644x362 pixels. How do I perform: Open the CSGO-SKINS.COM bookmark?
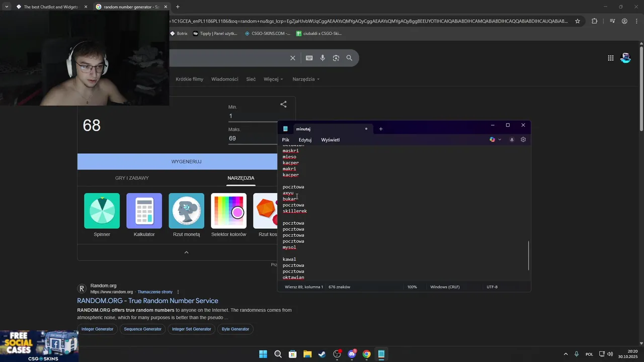[267, 34]
